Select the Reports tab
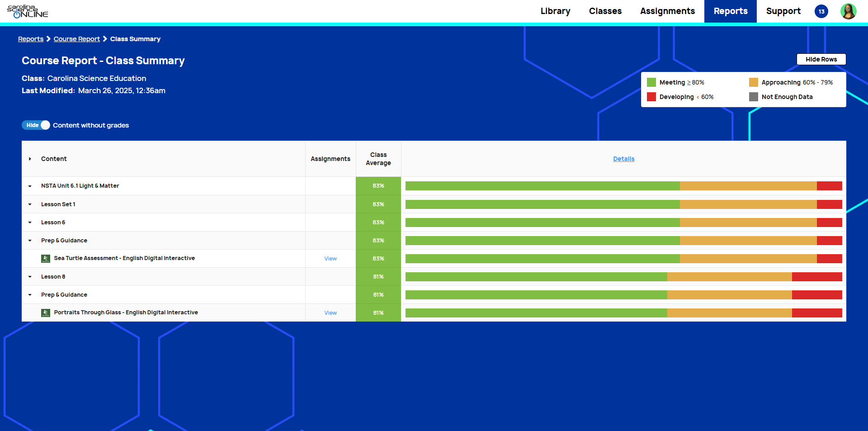Image resolution: width=868 pixels, height=431 pixels. (x=731, y=11)
